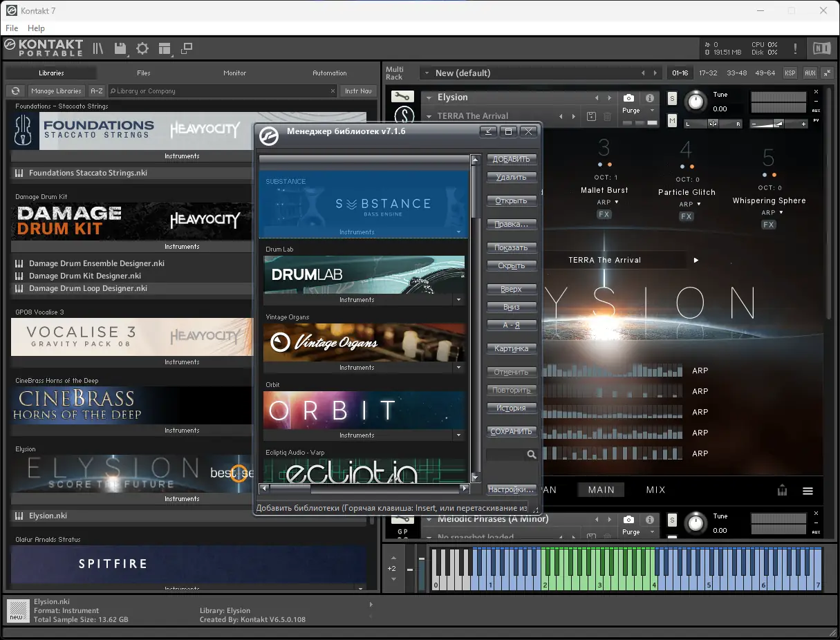
Task: Toggle FX for Particle Glitch layer
Action: click(x=686, y=216)
